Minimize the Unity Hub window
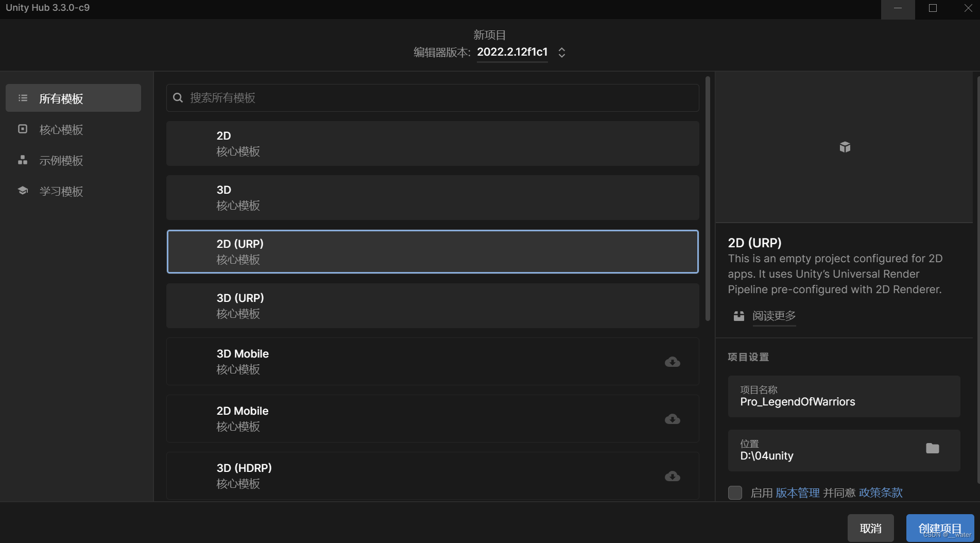 tap(898, 9)
